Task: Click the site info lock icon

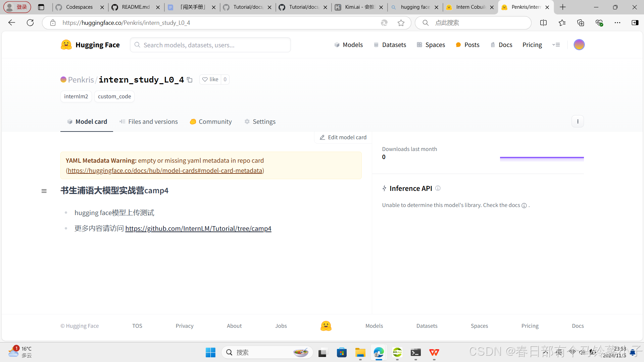Action: point(53,22)
